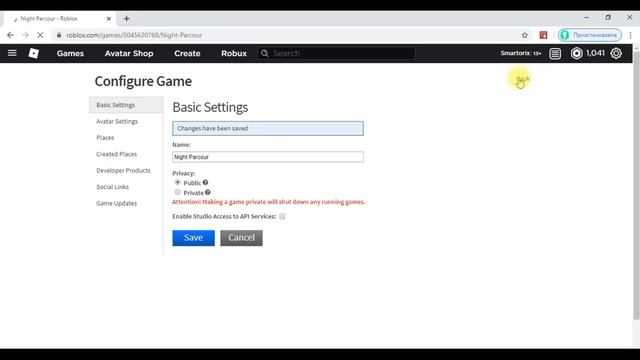Click the browser address bar URL
This screenshot has height=360, width=640.
(134, 35)
